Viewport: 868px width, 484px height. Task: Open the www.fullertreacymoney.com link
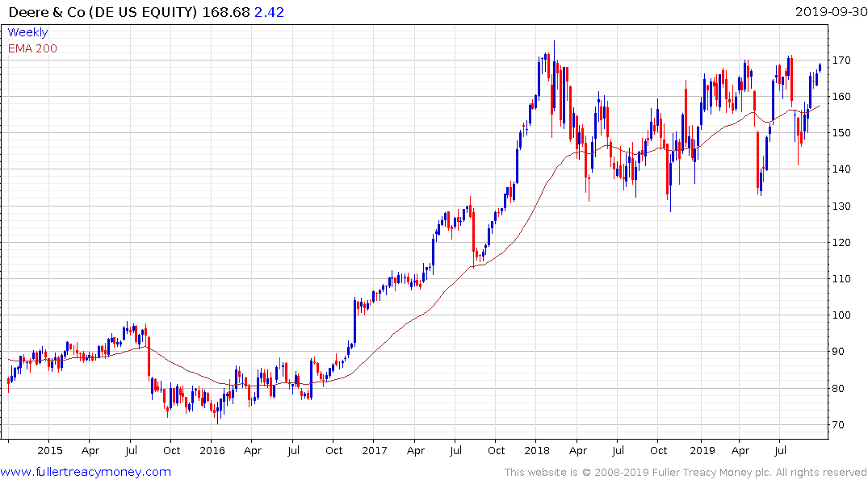(x=86, y=473)
